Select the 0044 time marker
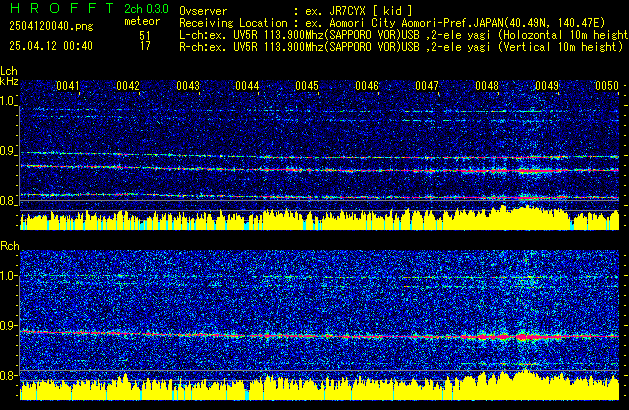This screenshot has height=410, width=629. (247, 86)
